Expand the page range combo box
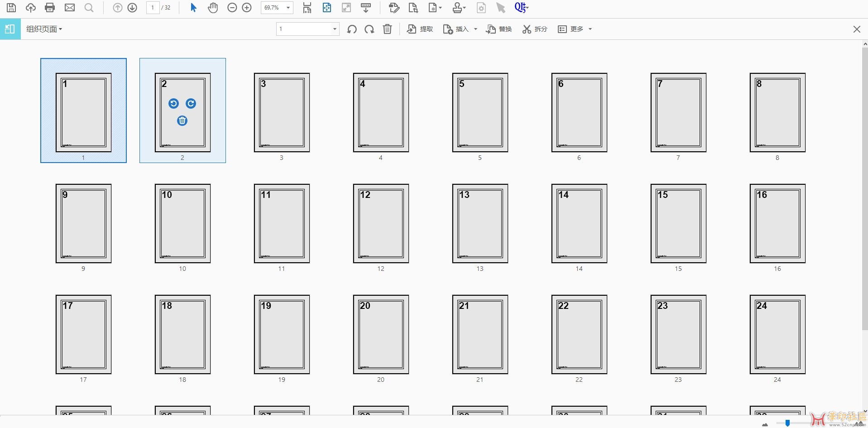The width and height of the screenshot is (868, 428). 335,29
